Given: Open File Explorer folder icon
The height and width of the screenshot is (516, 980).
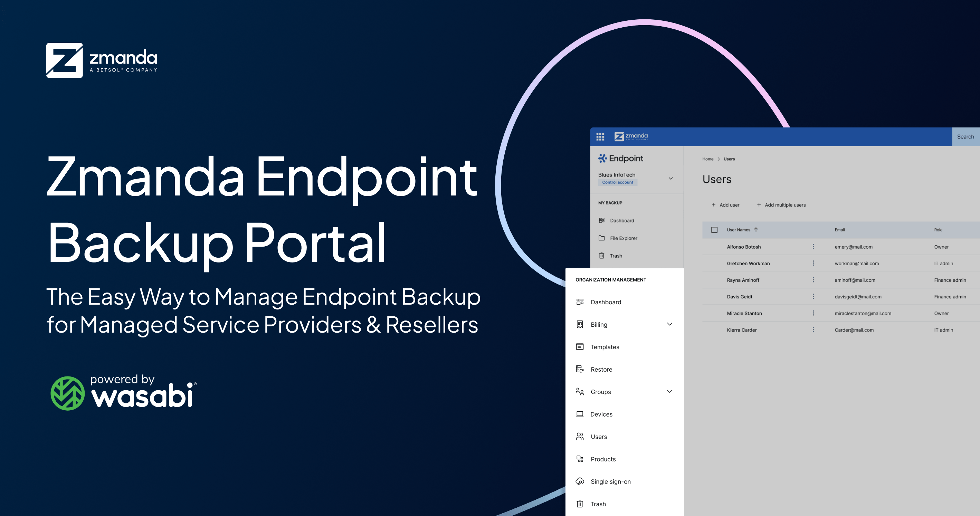Looking at the screenshot, I should 601,238.
